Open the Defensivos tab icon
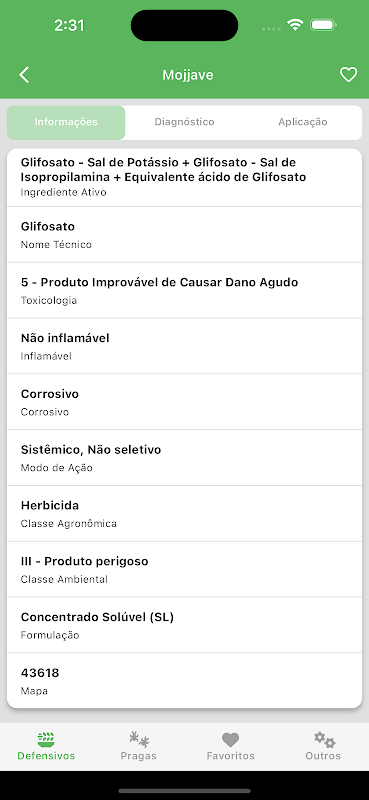Image resolution: width=369 pixels, height=800 pixels. point(46,739)
